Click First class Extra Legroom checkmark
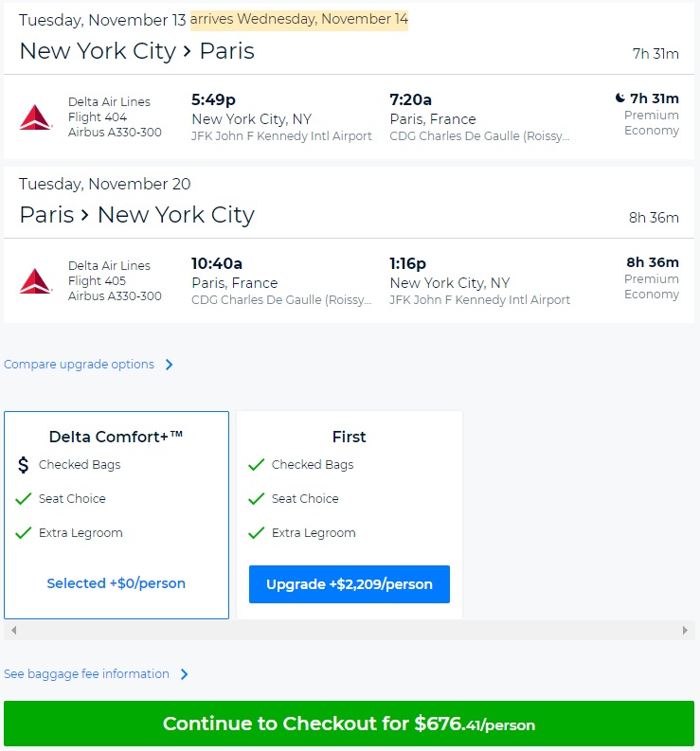Screen dimensions: 700x751 click(256, 533)
